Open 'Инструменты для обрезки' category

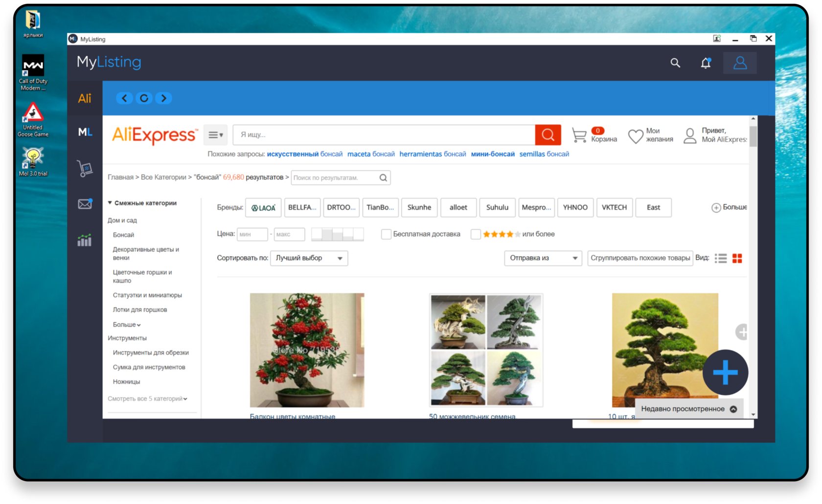tap(151, 353)
